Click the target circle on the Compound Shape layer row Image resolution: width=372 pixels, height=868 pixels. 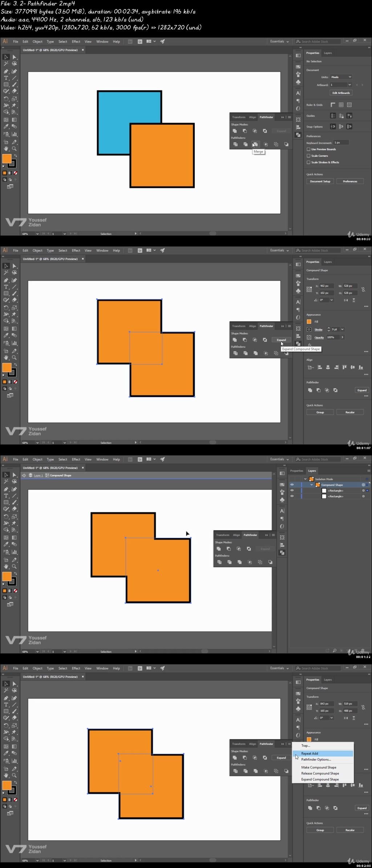(x=363, y=485)
